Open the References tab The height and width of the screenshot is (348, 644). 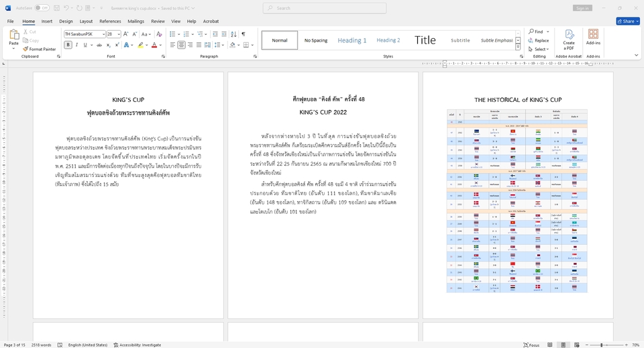tap(110, 21)
